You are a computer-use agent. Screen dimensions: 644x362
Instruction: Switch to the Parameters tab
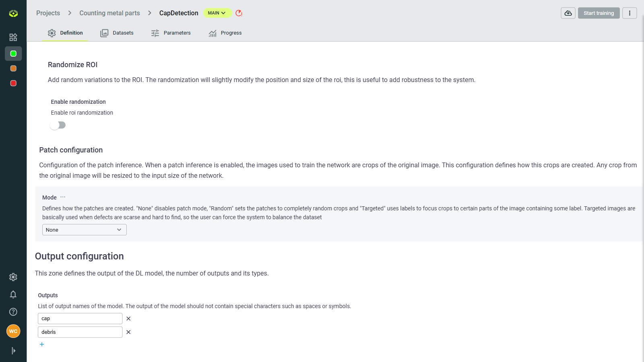(x=171, y=33)
